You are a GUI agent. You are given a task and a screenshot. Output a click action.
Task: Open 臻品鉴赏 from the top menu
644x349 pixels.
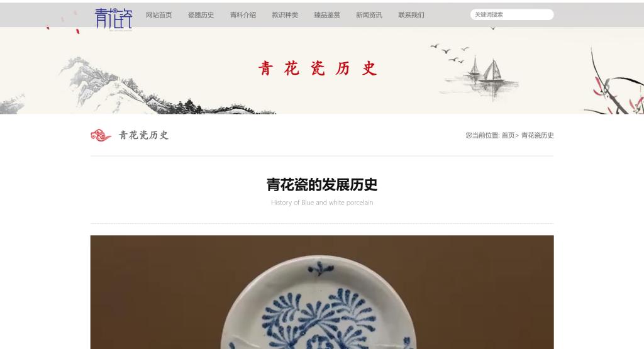coord(327,15)
